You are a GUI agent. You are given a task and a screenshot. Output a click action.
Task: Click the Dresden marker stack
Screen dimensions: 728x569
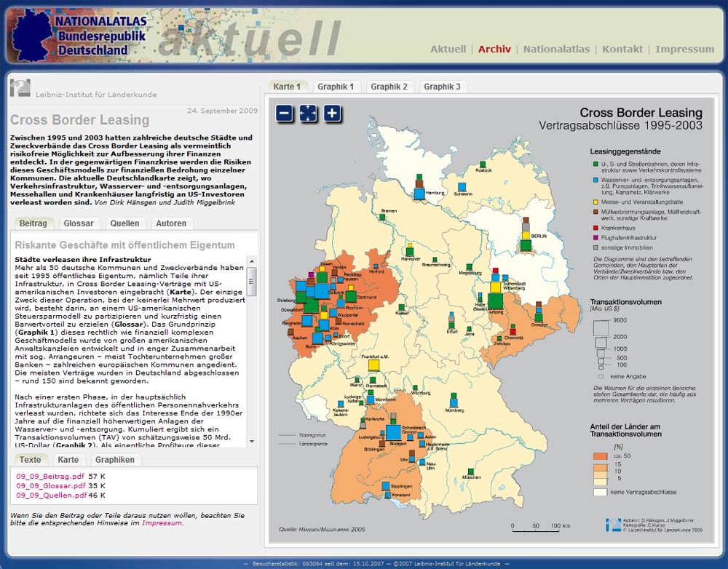point(539,312)
